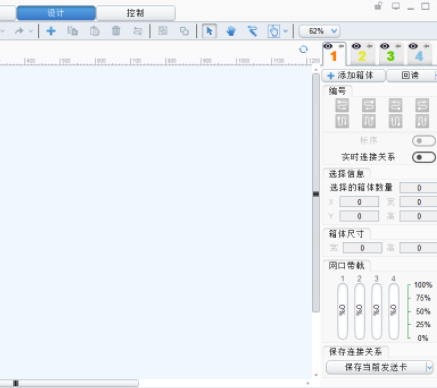Click the port 4 load bar
The width and height of the screenshot is (437, 388).
(x=393, y=311)
